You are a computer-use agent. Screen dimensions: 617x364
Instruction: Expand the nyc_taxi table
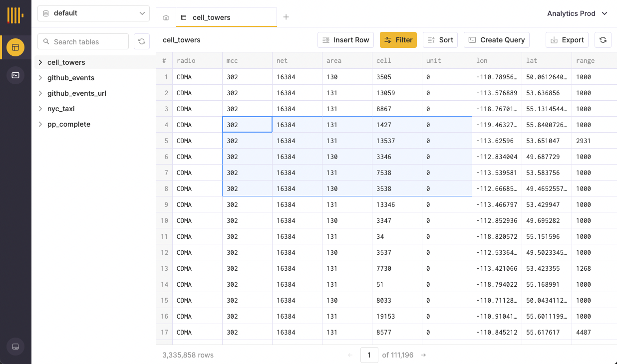click(40, 109)
